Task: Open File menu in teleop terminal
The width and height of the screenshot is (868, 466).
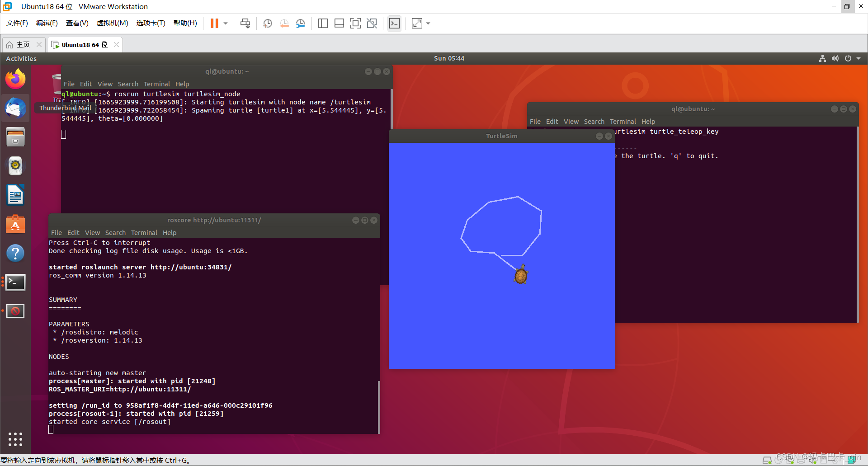Action: 535,122
